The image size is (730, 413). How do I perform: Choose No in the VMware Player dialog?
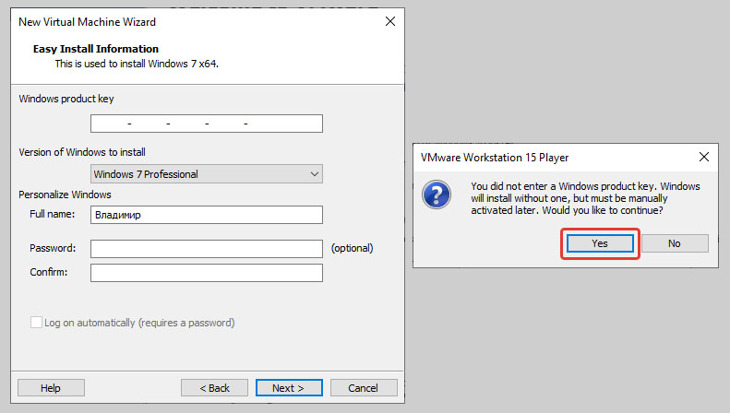675,243
